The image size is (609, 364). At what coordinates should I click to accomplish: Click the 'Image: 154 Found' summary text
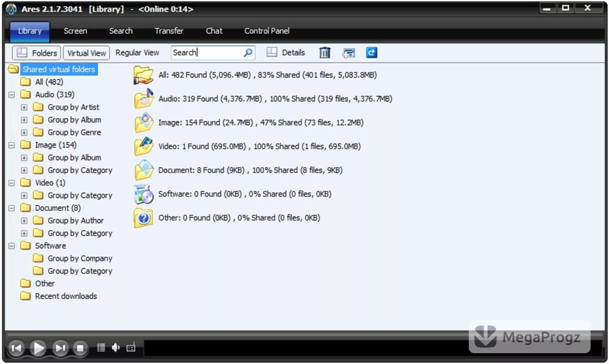pos(261,123)
